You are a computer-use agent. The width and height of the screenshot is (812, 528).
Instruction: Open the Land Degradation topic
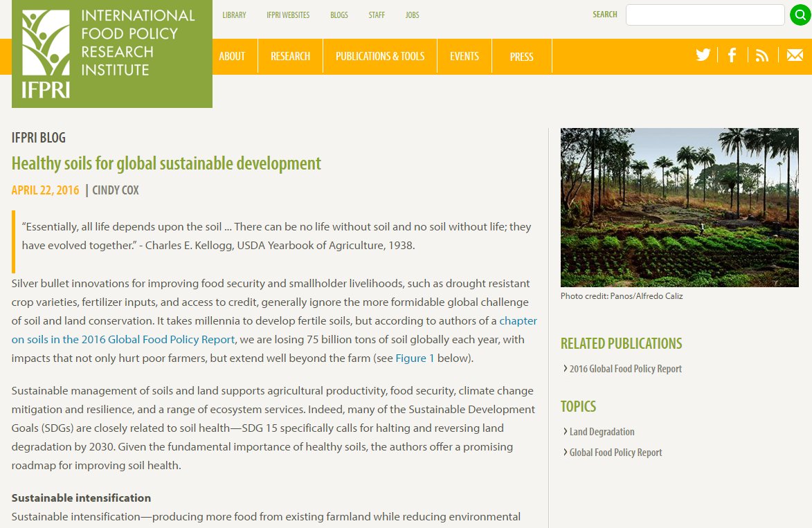[602, 432]
